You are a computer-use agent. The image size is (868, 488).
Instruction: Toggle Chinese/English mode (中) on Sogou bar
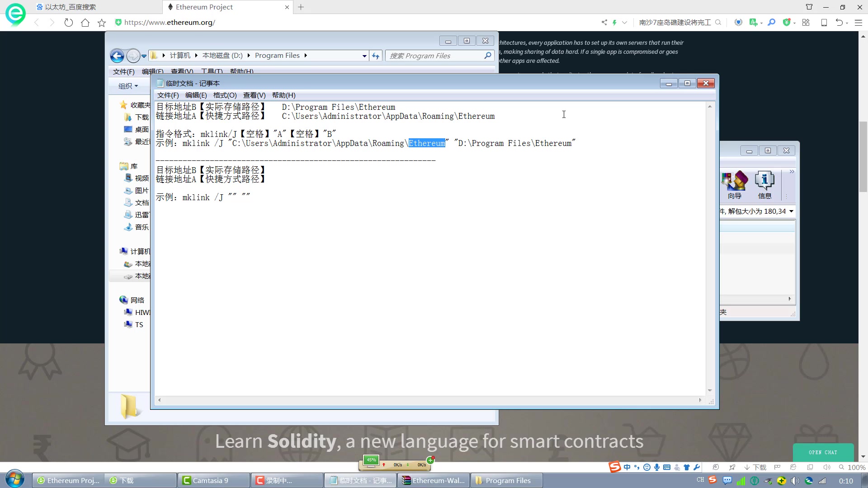(x=627, y=467)
